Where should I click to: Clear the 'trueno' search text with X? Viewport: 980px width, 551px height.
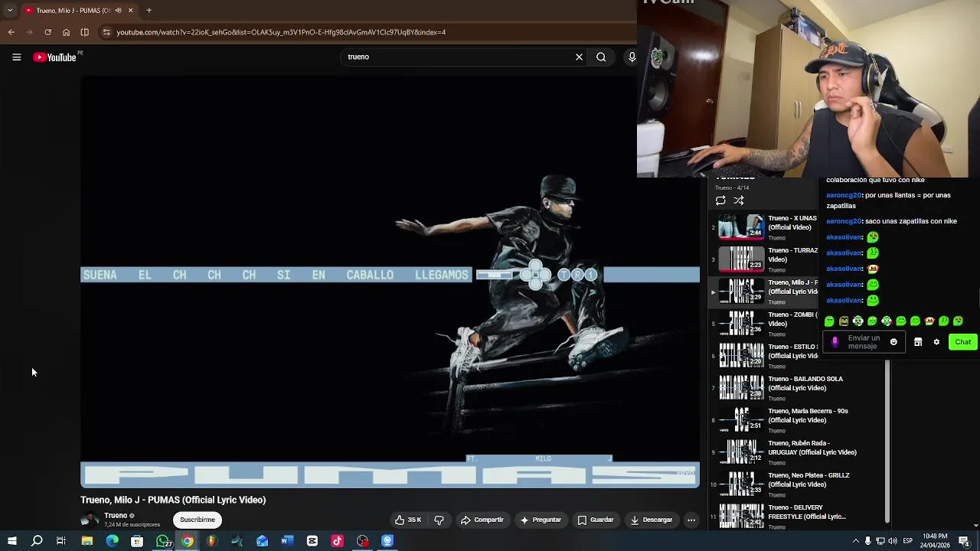click(x=579, y=57)
